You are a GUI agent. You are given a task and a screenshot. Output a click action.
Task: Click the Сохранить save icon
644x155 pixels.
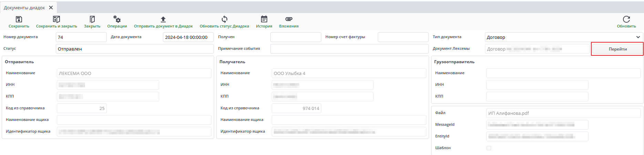(x=19, y=20)
